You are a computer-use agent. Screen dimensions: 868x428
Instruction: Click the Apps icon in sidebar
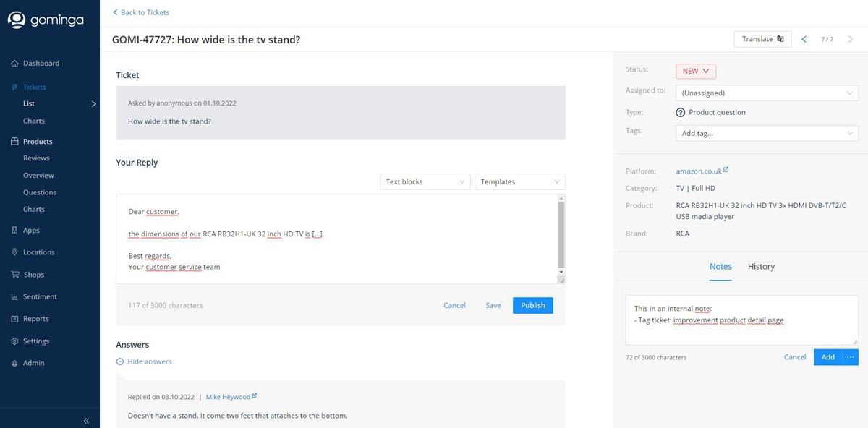tap(14, 231)
